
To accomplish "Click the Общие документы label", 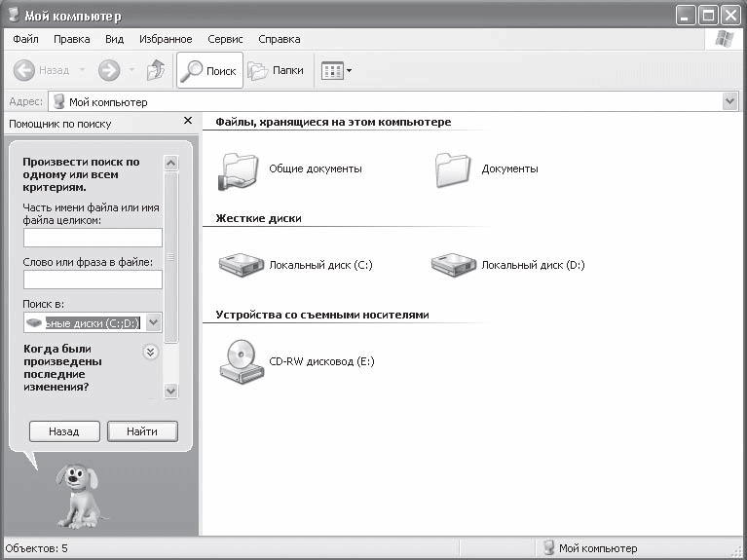I will tap(316, 168).
